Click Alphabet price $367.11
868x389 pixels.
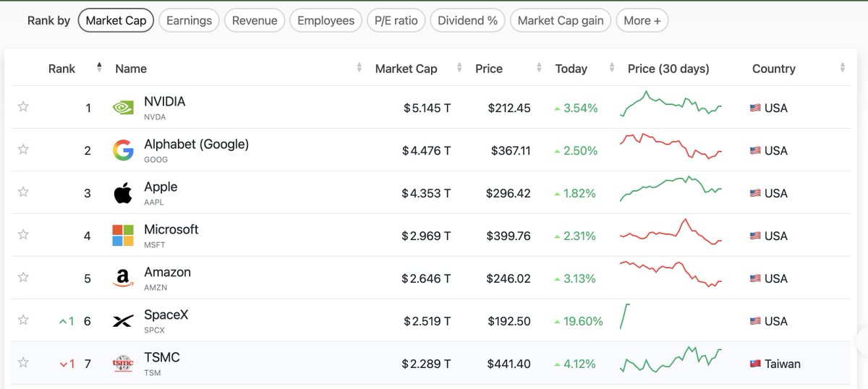(511, 151)
